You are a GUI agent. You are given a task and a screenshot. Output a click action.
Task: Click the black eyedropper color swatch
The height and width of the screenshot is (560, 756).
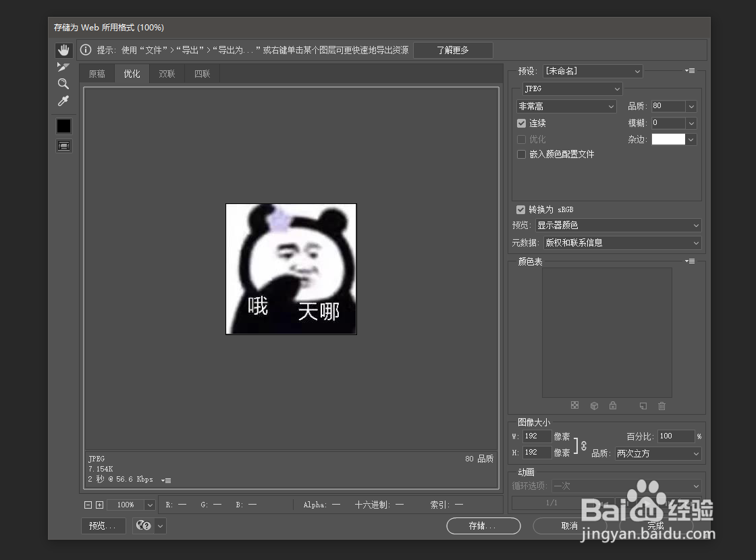pyautogui.click(x=63, y=126)
